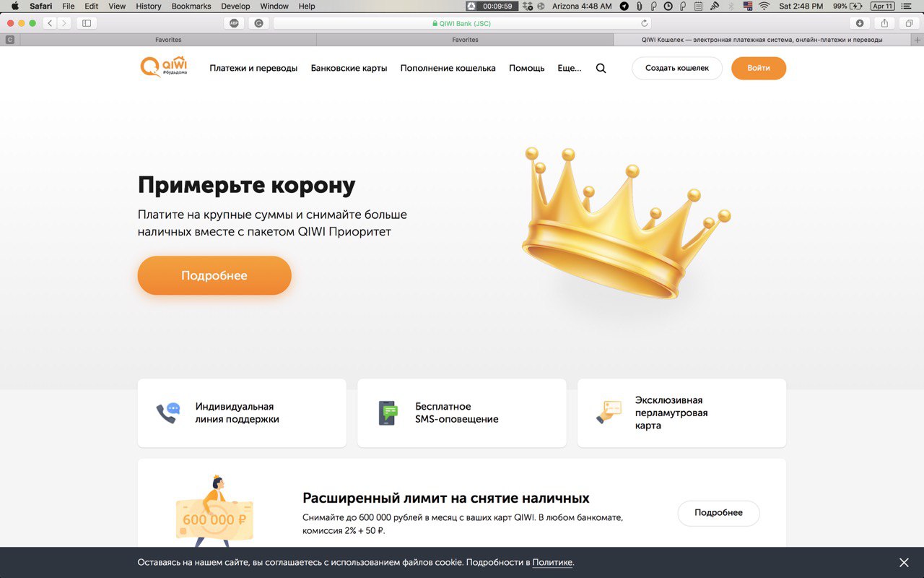Open the Window menu
The image size is (924, 578).
(274, 6)
